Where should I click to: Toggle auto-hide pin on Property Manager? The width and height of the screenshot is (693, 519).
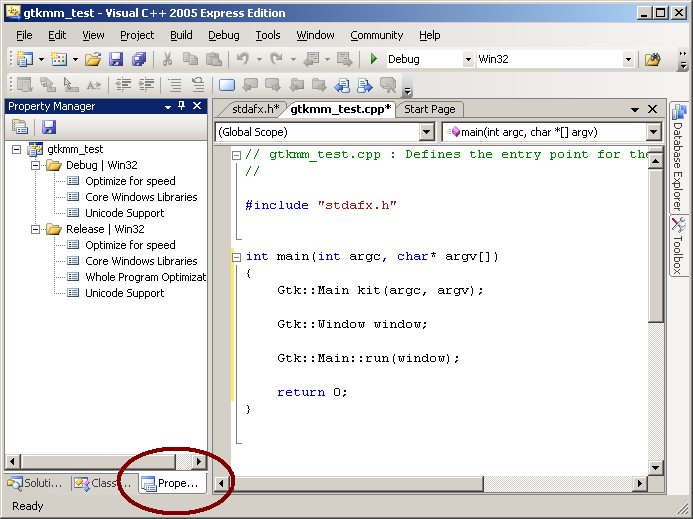pyautogui.click(x=182, y=106)
